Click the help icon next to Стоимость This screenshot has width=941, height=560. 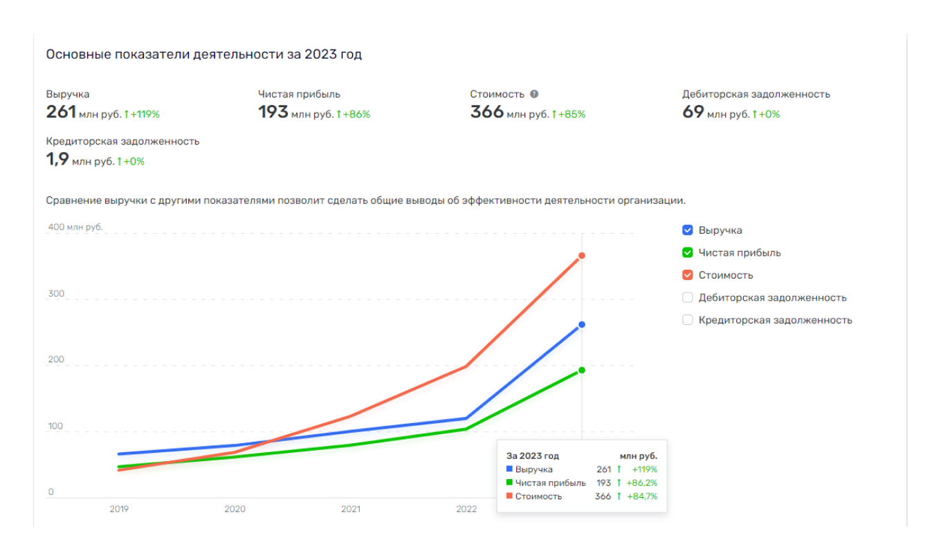point(534,94)
